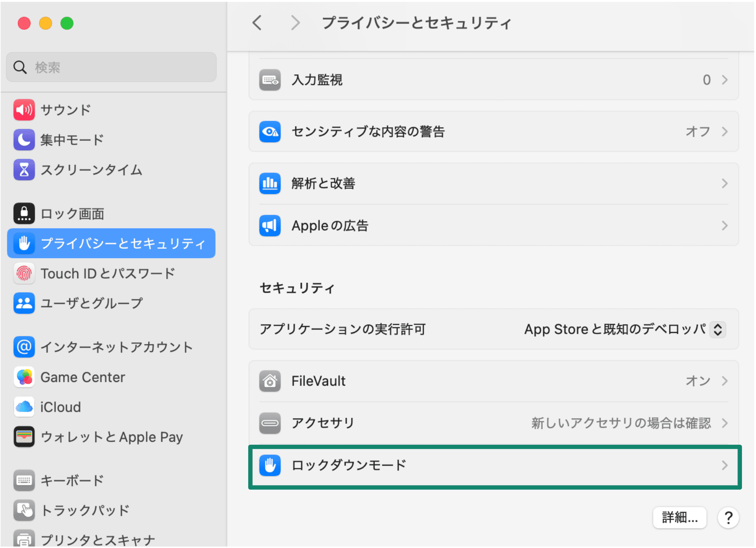This screenshot has width=756, height=548.
Task: Click the スクリーンタイム hourglass icon
Action: 24,170
